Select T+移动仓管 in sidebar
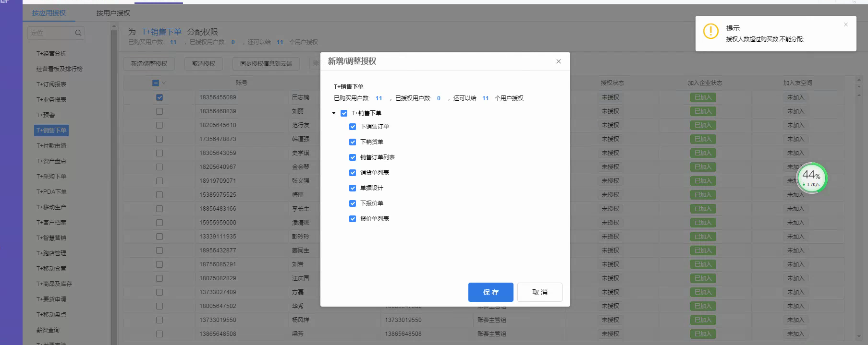 click(51, 269)
